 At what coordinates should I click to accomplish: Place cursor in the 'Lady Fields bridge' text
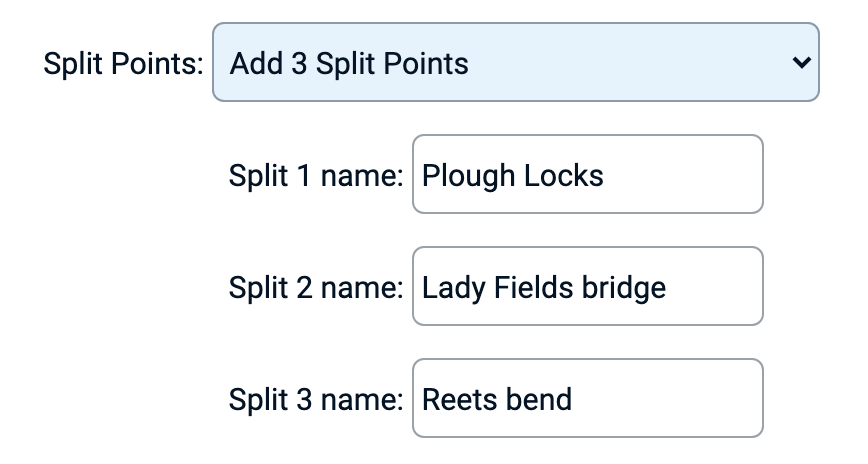click(543, 288)
